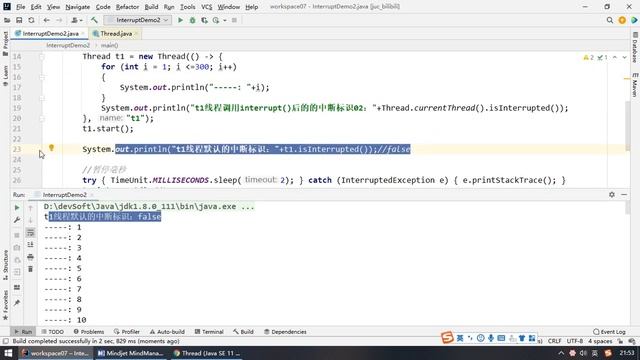The image size is (640, 360).
Task: Stop process square icon in toolbar
Action: [234, 20]
